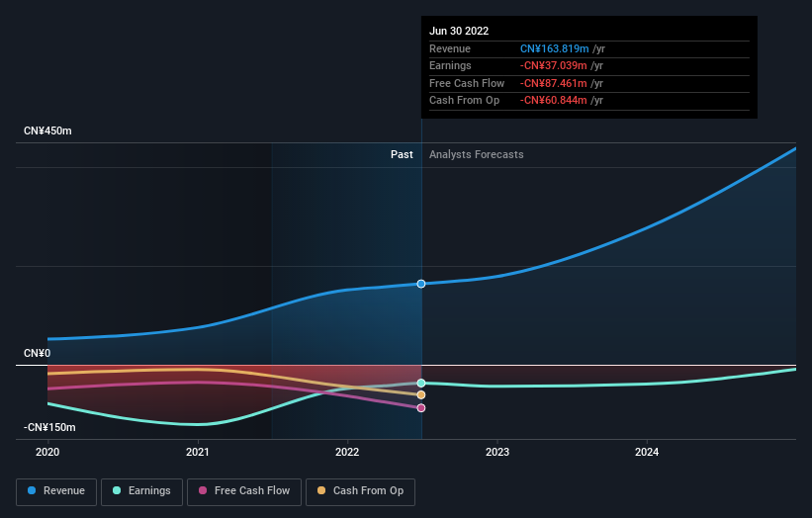Click the 'Past' label on chart
Viewport: 812px width, 518px height.
[402, 154]
